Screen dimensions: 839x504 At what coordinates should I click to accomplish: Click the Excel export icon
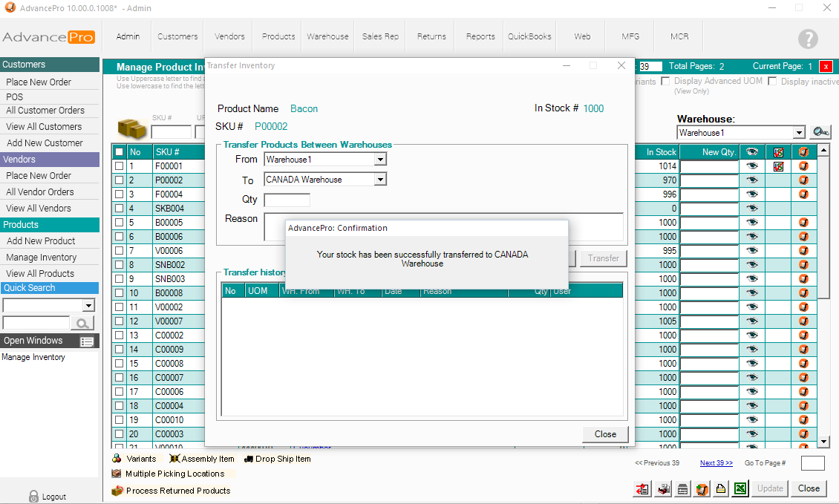pyautogui.click(x=740, y=488)
